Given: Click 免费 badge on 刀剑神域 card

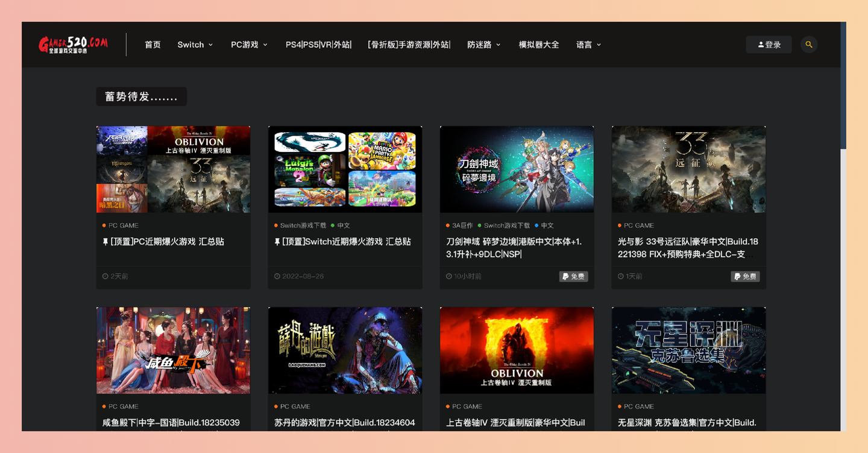Looking at the screenshot, I should 574,276.
